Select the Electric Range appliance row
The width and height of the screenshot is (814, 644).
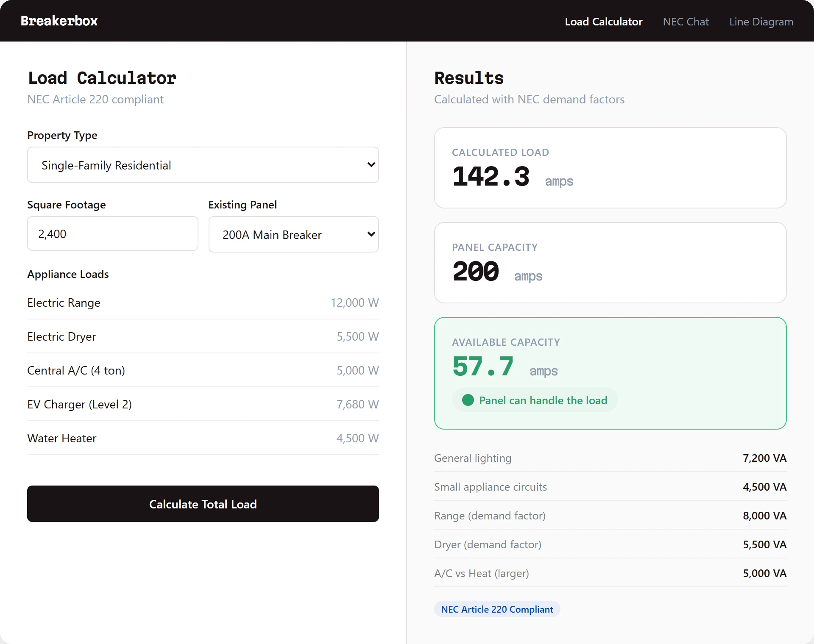(203, 303)
